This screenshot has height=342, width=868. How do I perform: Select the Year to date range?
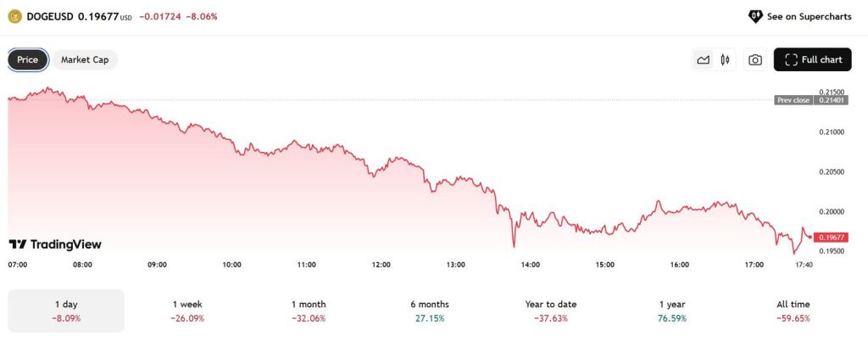point(548,311)
